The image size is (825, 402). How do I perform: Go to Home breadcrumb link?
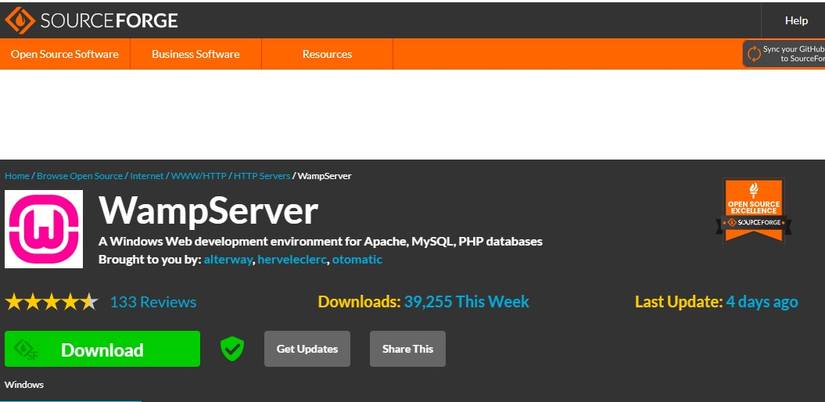coord(17,176)
